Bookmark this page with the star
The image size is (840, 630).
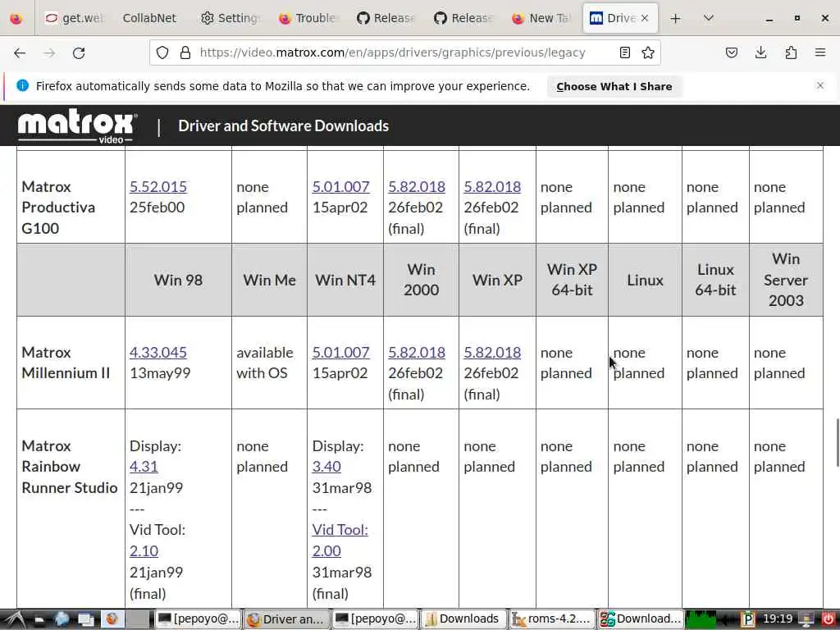pyautogui.click(x=648, y=52)
